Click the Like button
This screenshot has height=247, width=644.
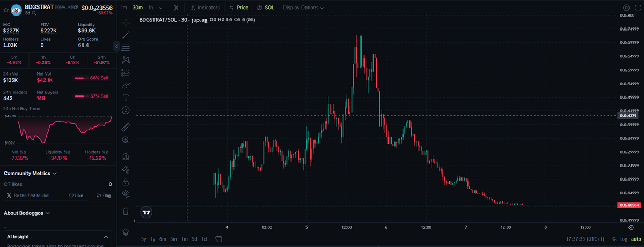pyautogui.click(x=76, y=196)
